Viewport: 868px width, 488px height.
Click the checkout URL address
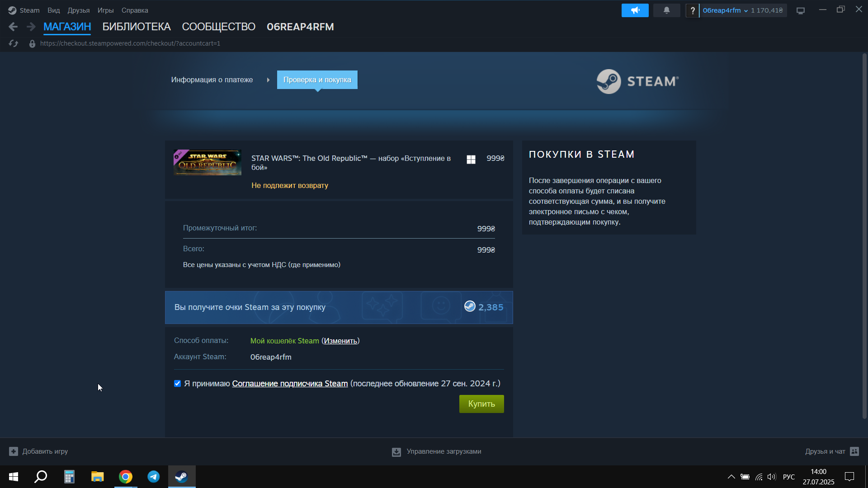point(130,43)
